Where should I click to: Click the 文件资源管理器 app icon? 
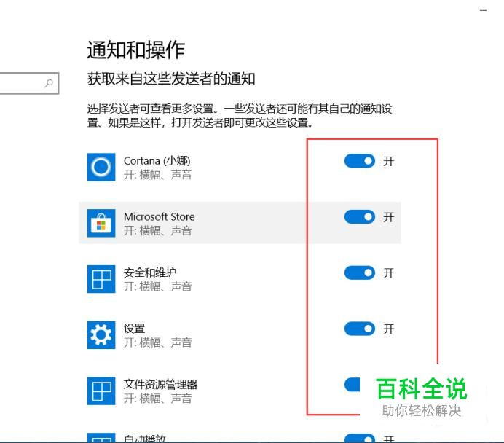tap(101, 391)
